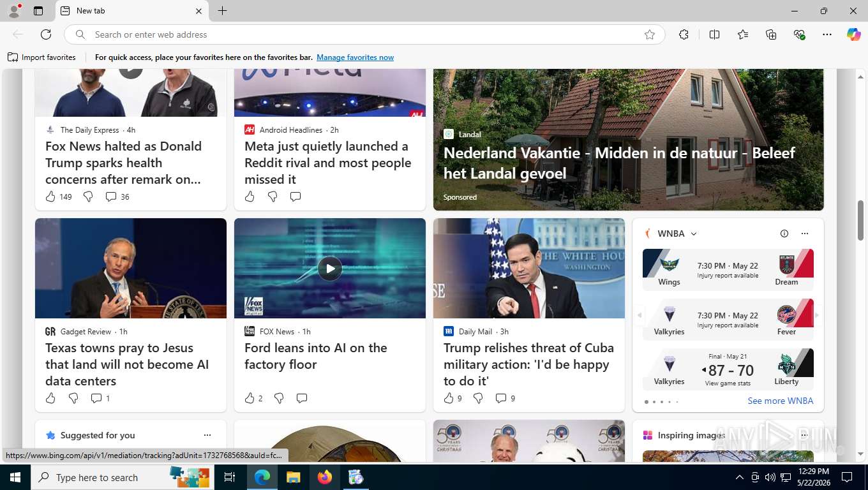
Task: Open WNBA card info icon
Action: click(784, 234)
